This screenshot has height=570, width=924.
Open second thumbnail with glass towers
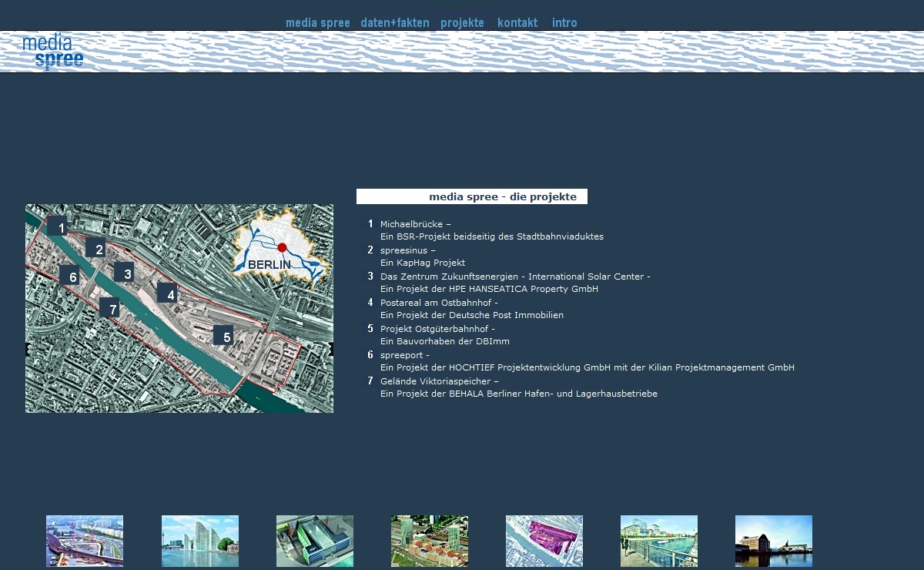[200, 541]
